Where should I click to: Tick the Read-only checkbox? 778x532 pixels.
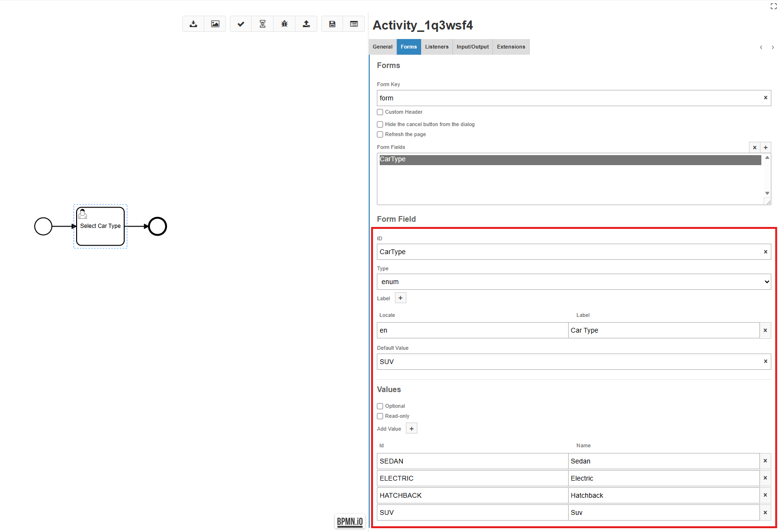coord(380,416)
